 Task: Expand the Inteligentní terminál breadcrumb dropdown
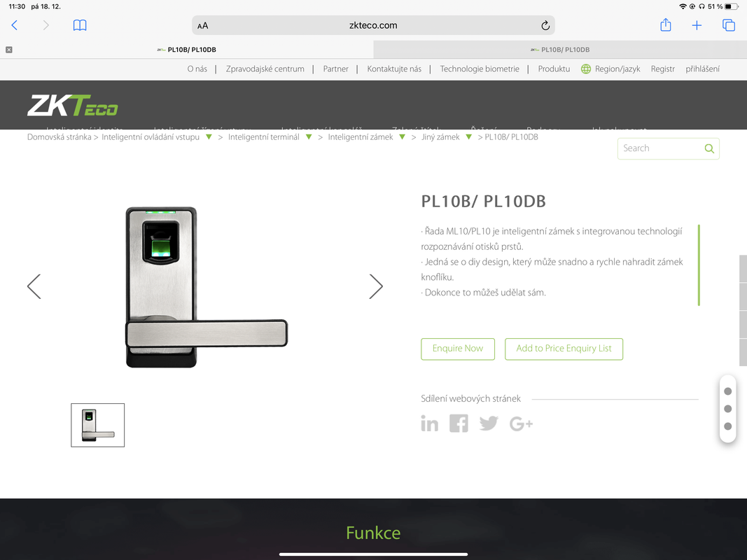[309, 137]
